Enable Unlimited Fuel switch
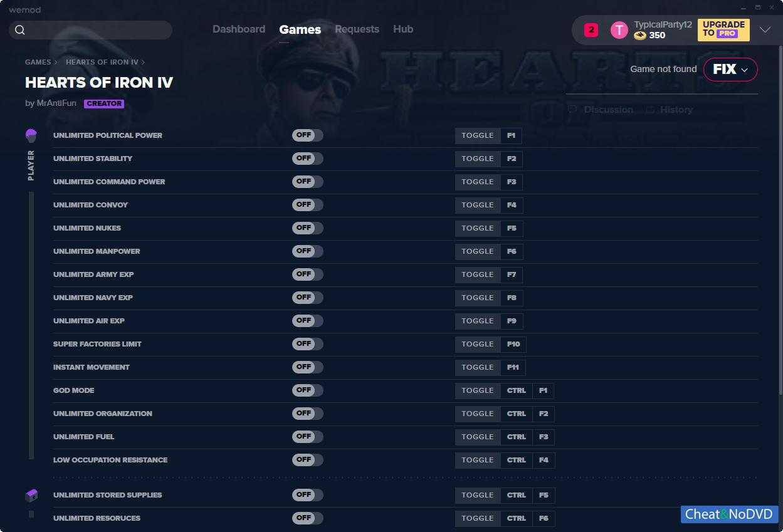Viewport: 783px width, 532px height. pyautogui.click(x=307, y=437)
